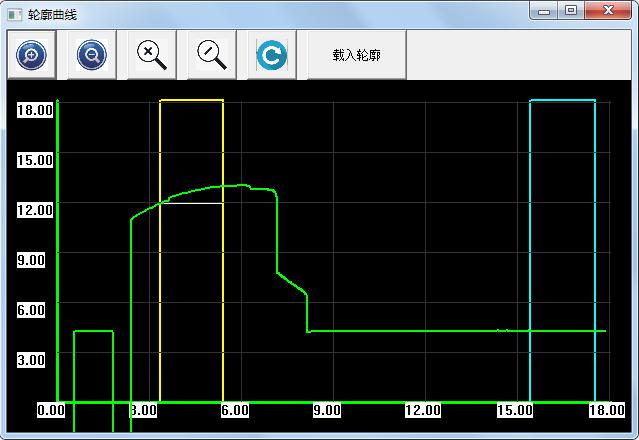The image size is (639, 440).
Task: Minimize the 轮廓曲线 window
Action: 545,11
